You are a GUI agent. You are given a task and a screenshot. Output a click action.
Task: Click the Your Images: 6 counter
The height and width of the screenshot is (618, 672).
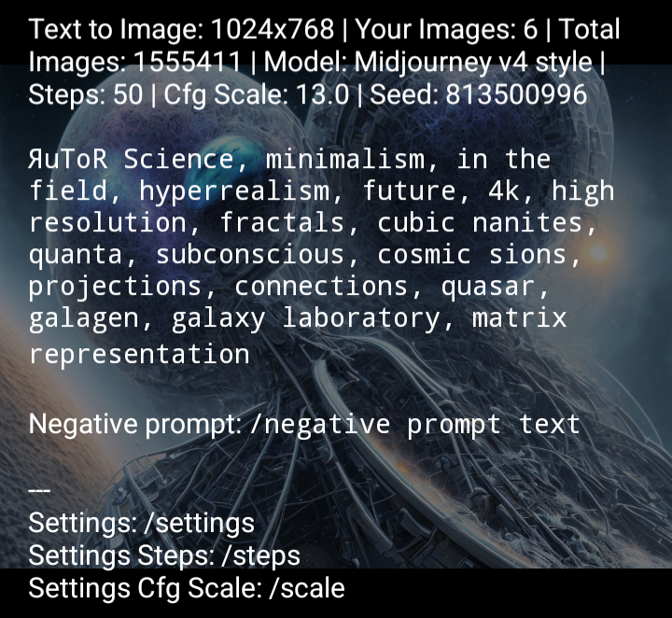[x=447, y=29]
